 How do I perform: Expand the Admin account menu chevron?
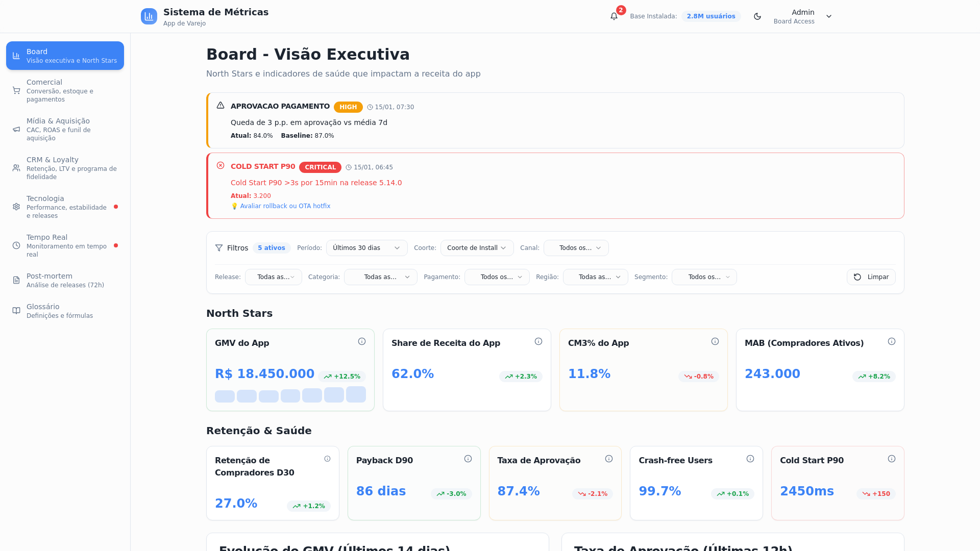(829, 16)
